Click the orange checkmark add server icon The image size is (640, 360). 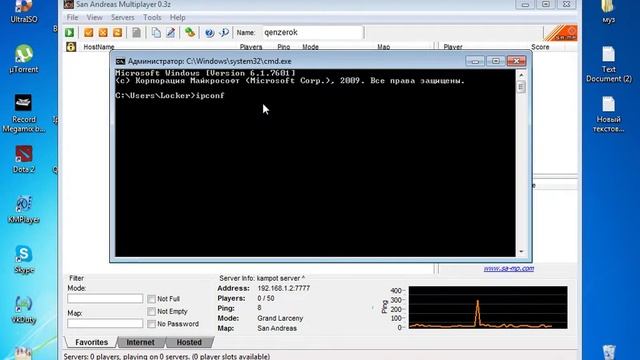click(89, 33)
